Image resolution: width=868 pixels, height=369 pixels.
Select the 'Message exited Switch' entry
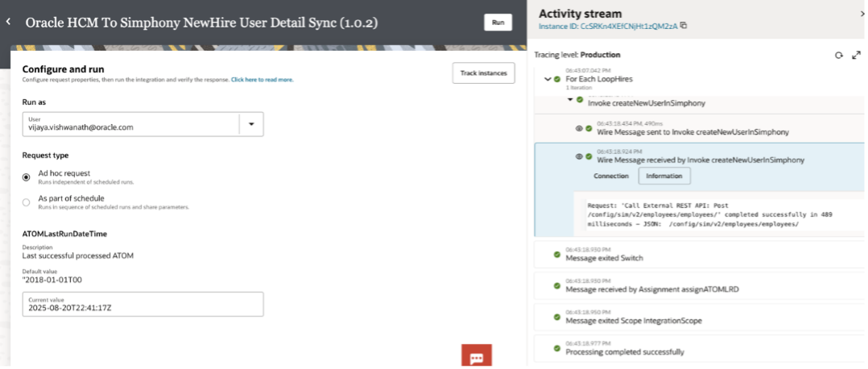coord(699,255)
